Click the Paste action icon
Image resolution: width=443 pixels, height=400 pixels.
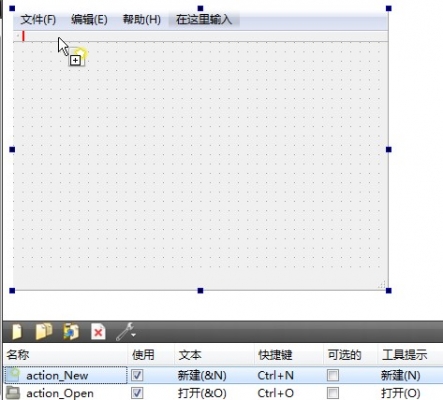coord(71,331)
